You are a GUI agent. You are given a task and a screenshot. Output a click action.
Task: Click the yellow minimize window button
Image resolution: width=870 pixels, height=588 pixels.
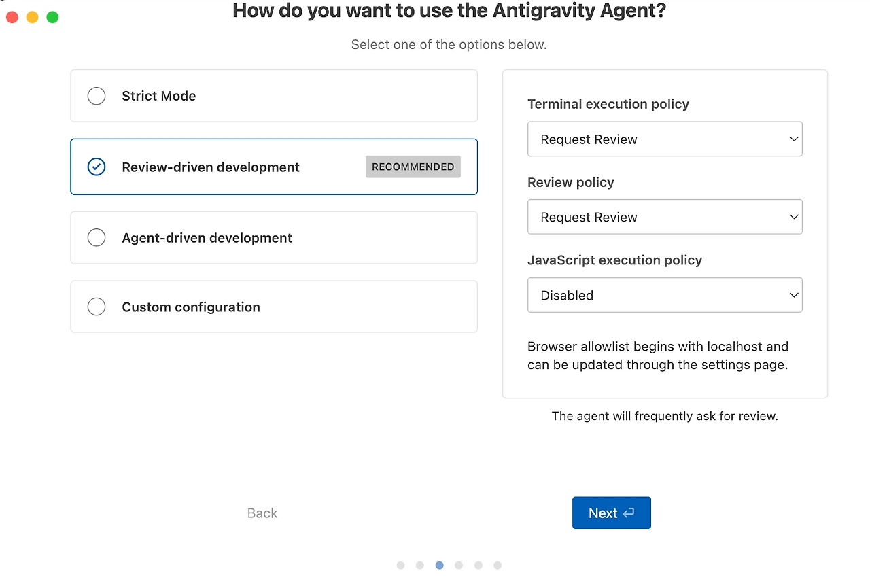(x=32, y=17)
